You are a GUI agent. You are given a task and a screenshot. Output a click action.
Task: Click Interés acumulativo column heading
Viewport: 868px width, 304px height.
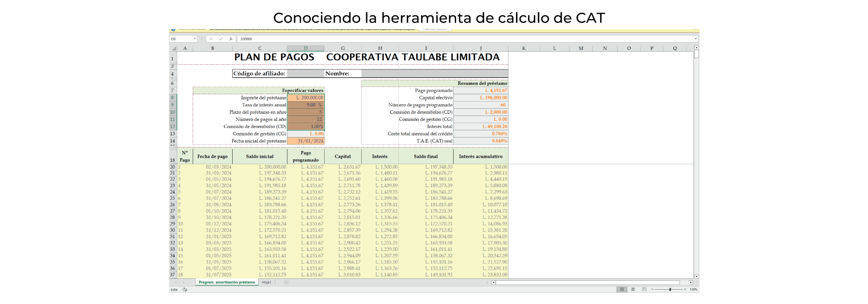tap(481, 156)
